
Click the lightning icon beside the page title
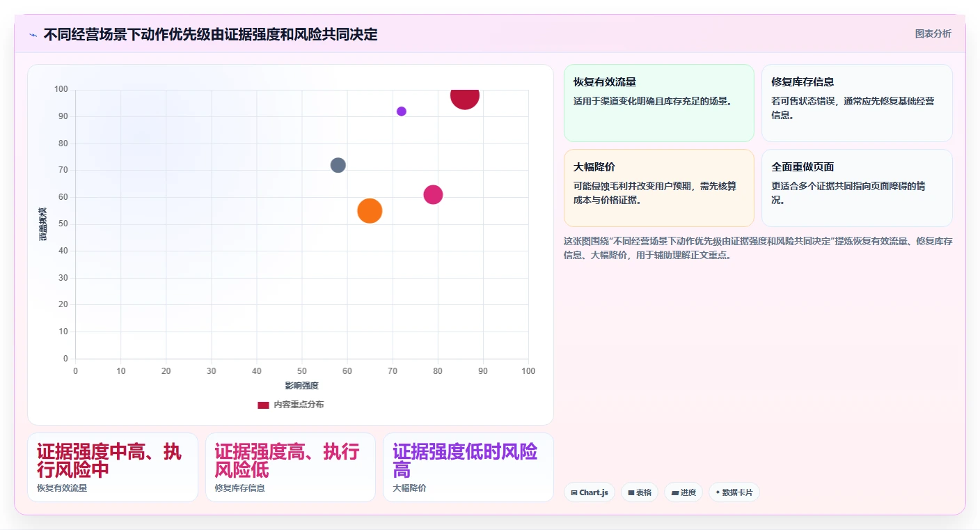tap(33, 35)
